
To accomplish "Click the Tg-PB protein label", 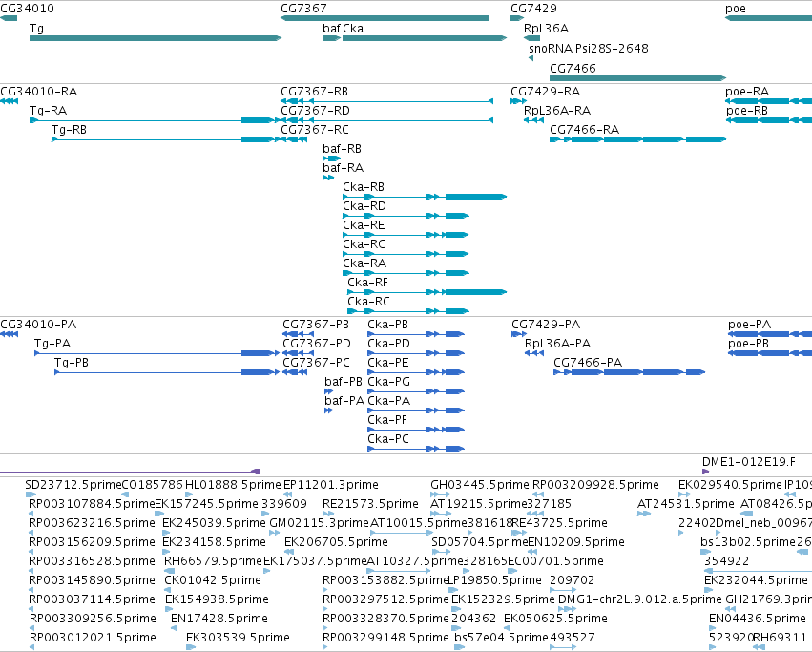I will click(x=72, y=363).
